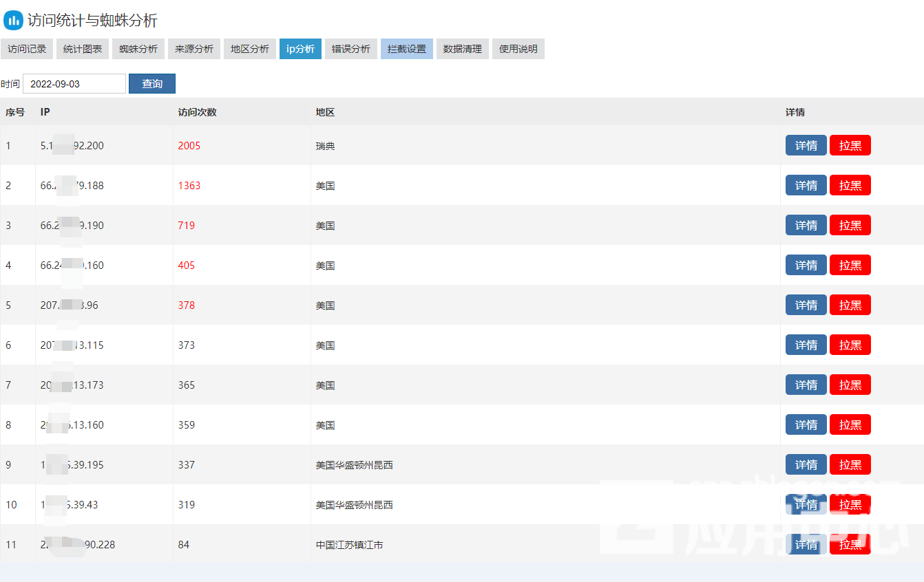Click 拉黑 in the 719 visits row
The image size is (924, 582).
pos(850,225)
